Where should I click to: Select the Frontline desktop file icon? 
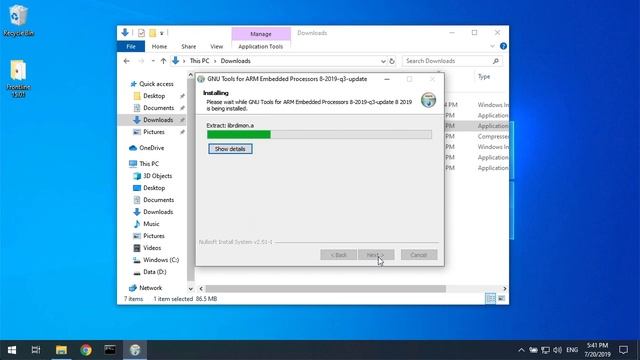[18, 78]
